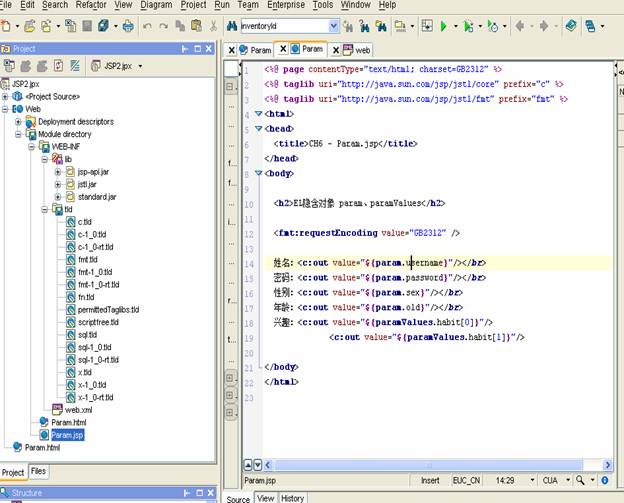The height and width of the screenshot is (503, 624).
Task: Click the Cut scissors icon
Action: [213, 26]
